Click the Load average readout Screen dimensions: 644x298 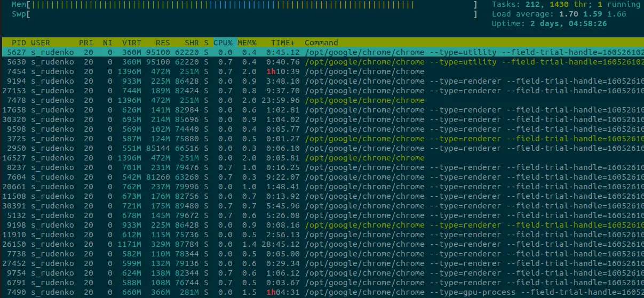[559, 14]
